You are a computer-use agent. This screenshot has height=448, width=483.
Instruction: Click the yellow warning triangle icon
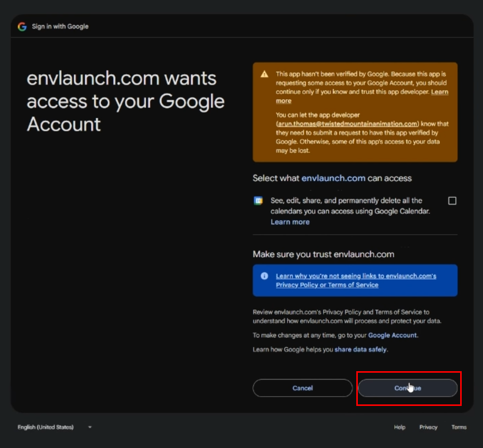264,74
